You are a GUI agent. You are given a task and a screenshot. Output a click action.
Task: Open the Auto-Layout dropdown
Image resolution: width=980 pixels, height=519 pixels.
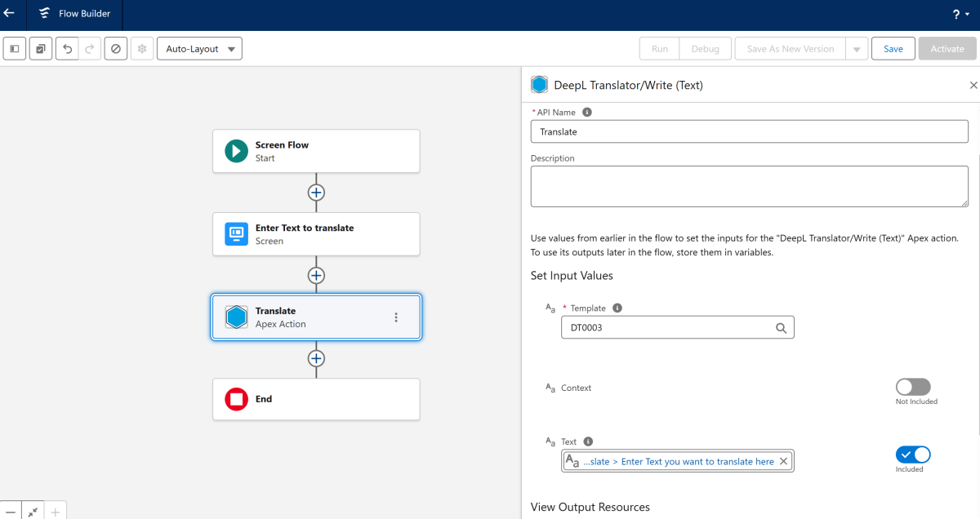(x=199, y=49)
